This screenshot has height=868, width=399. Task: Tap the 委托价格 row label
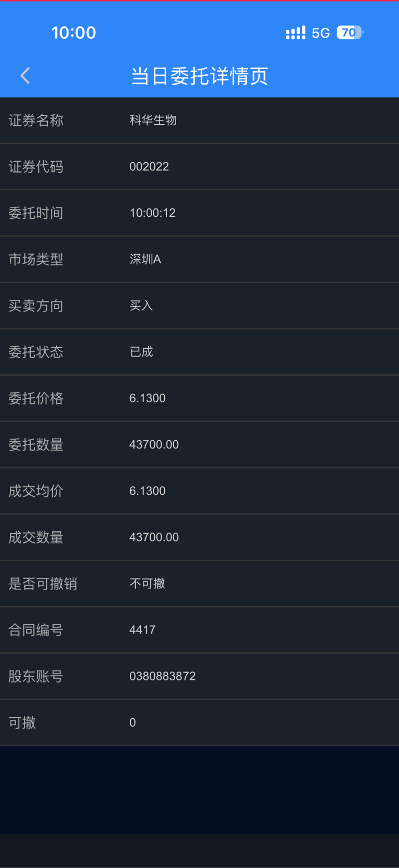coord(36,398)
